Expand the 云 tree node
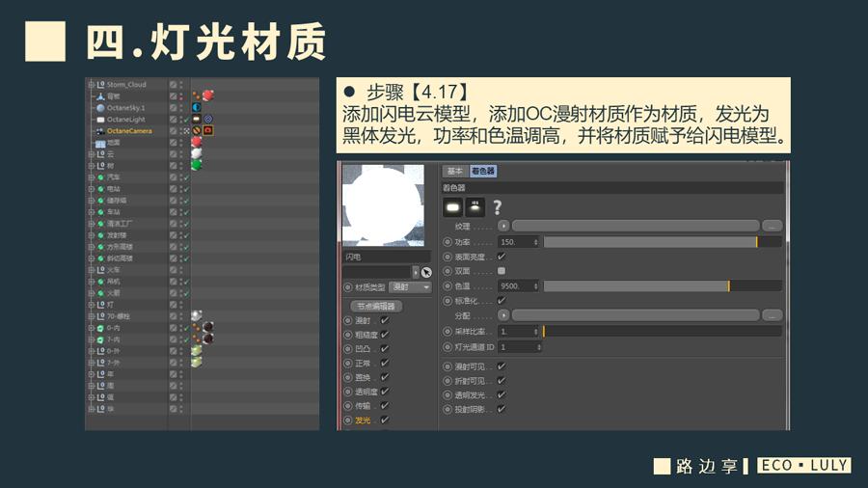Viewport: 868px width, 488px height. 92,154
